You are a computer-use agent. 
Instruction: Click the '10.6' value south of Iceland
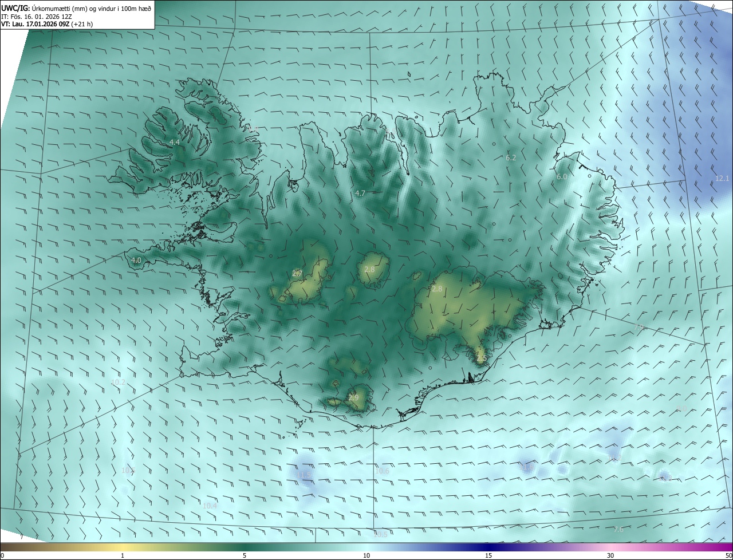pos(382,471)
